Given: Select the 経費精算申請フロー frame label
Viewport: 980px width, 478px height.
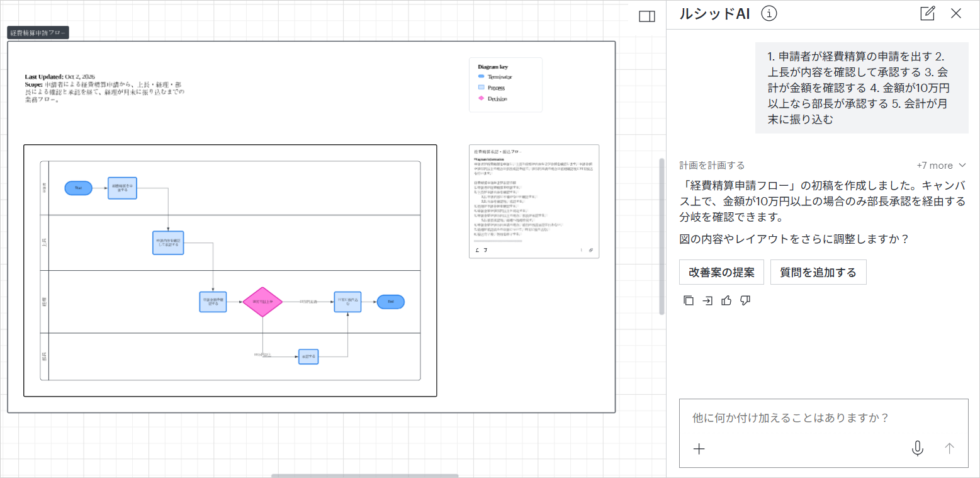Looking at the screenshot, I should (x=38, y=33).
